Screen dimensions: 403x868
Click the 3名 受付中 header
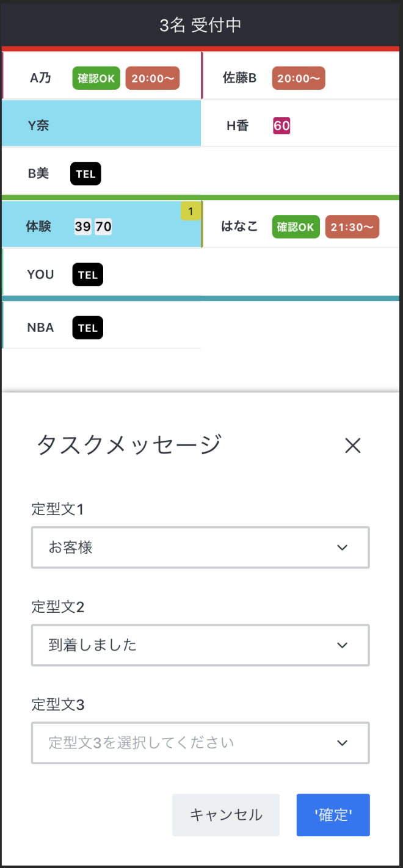[x=201, y=25]
